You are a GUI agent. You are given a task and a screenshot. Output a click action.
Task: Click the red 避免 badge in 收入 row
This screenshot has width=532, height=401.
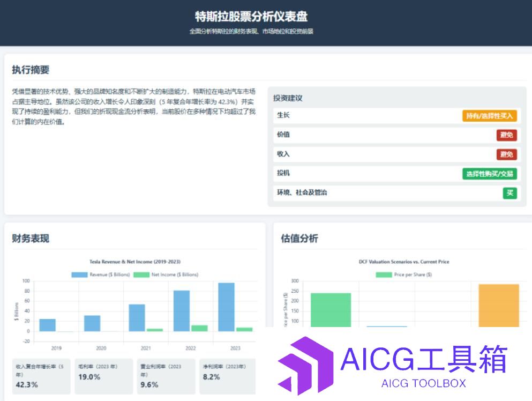click(507, 154)
